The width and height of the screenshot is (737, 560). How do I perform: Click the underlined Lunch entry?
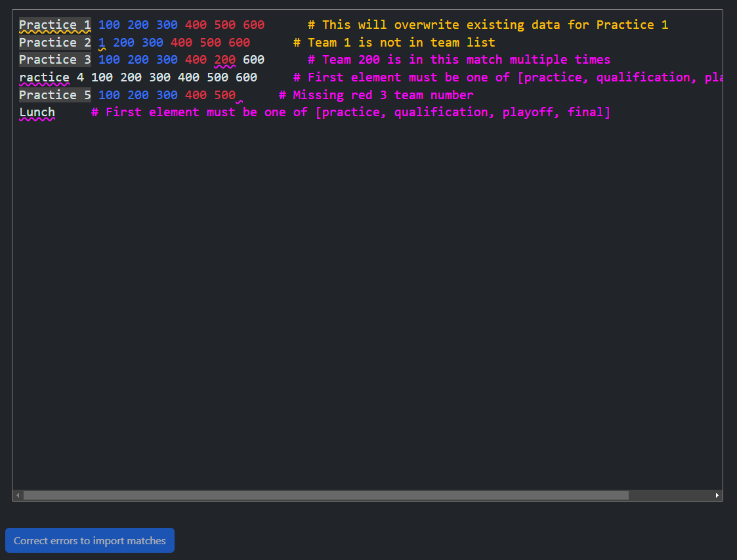[37, 112]
